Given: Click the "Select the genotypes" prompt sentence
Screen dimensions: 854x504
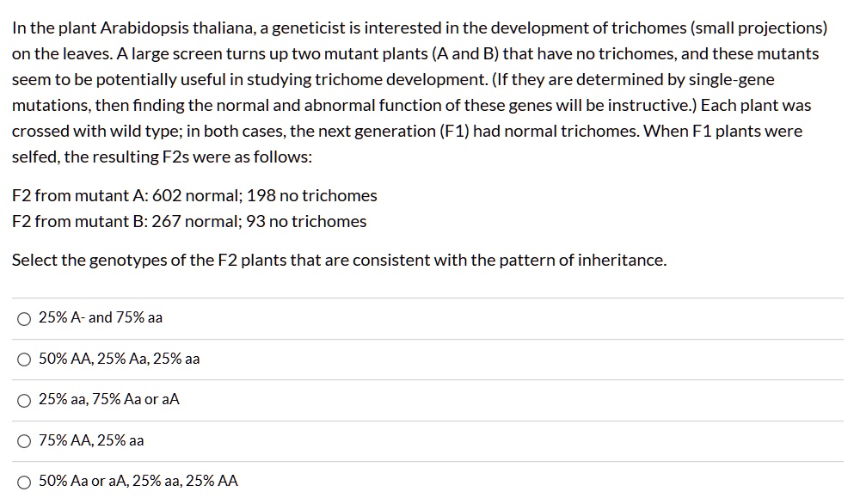Looking at the screenshot, I should click(340, 261).
